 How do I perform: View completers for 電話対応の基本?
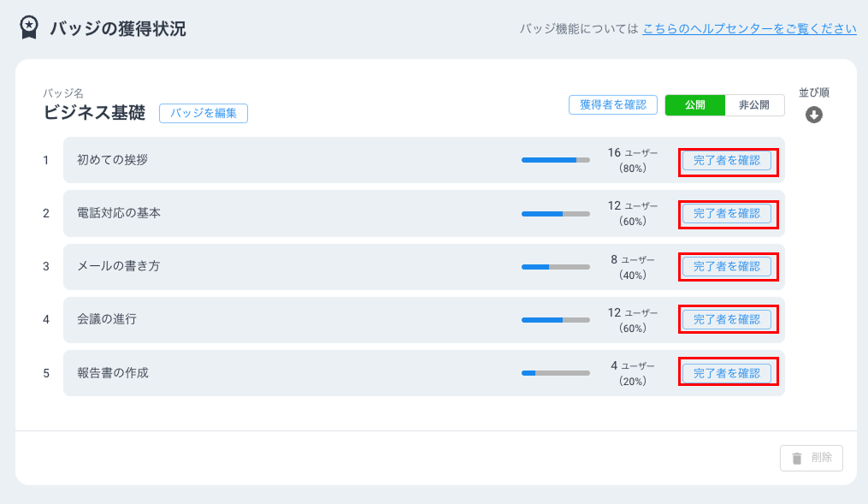(x=727, y=213)
